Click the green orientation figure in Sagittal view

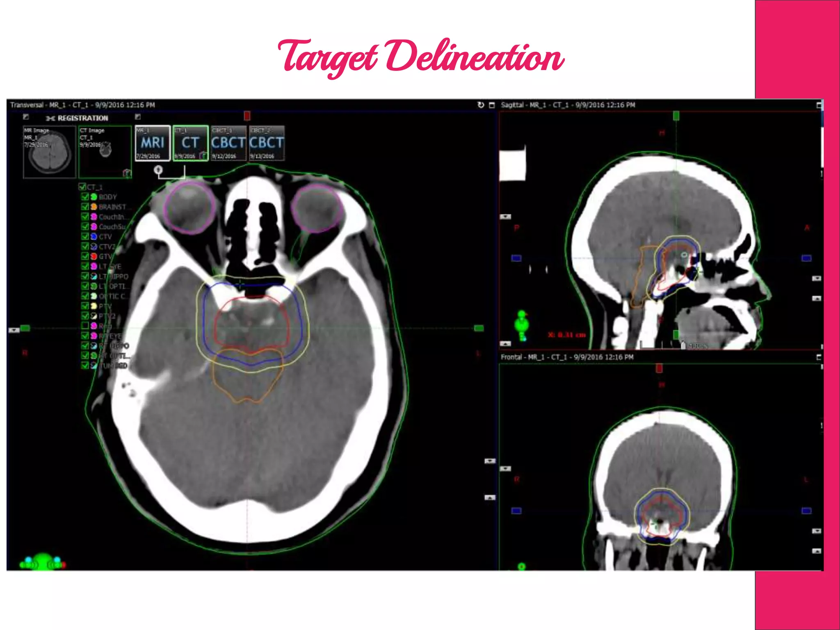pyautogui.click(x=522, y=326)
